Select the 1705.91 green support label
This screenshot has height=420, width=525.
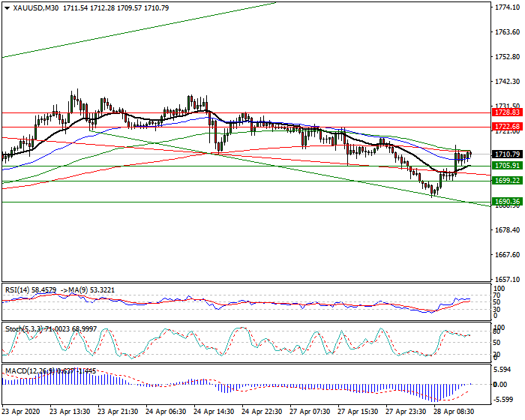[x=508, y=166]
